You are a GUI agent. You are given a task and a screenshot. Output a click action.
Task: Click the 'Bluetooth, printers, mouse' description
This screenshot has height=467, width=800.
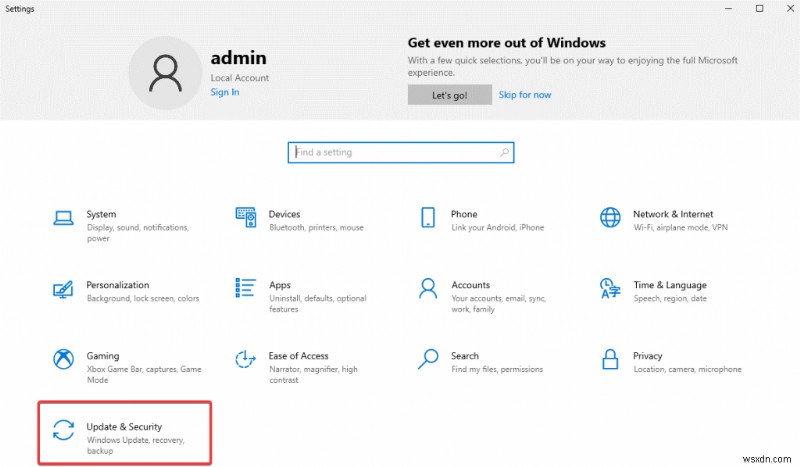(316, 228)
